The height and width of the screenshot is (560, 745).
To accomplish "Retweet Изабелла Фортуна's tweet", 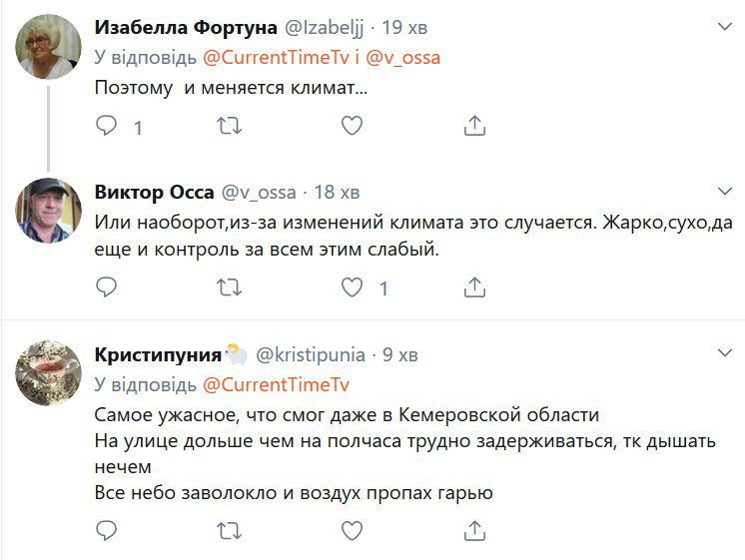I will click(x=229, y=126).
